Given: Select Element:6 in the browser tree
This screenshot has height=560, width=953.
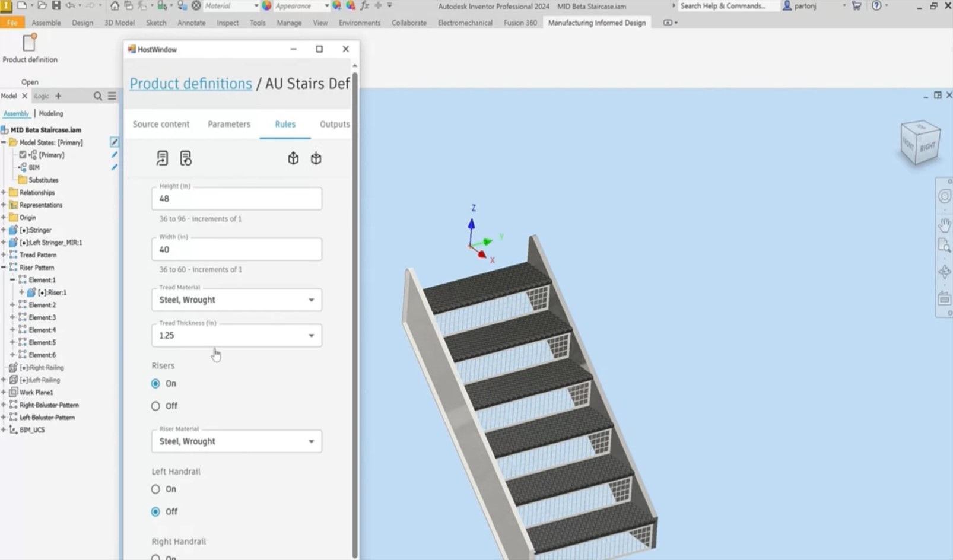Looking at the screenshot, I should pos(42,355).
